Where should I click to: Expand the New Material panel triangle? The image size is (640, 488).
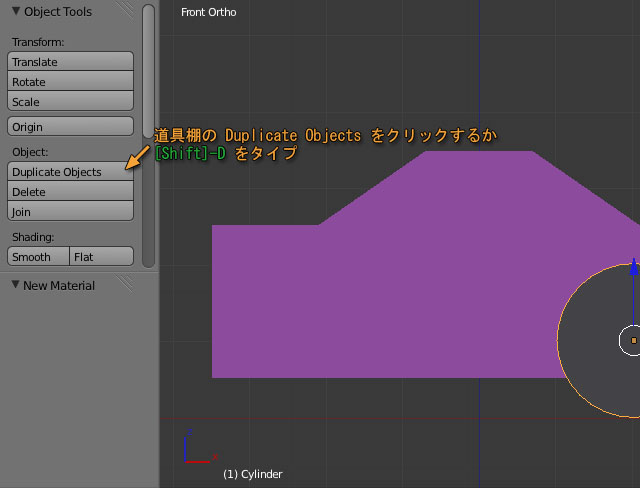tap(15, 285)
